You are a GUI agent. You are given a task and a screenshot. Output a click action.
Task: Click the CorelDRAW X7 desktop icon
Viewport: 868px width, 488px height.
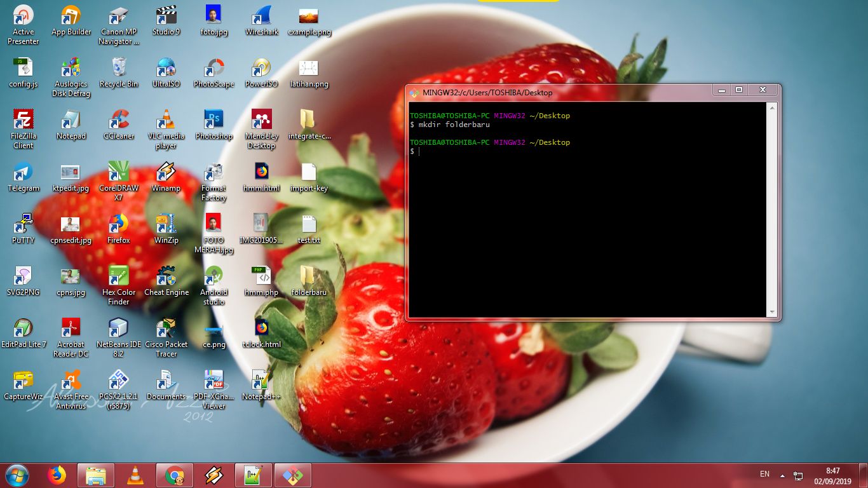(119, 182)
